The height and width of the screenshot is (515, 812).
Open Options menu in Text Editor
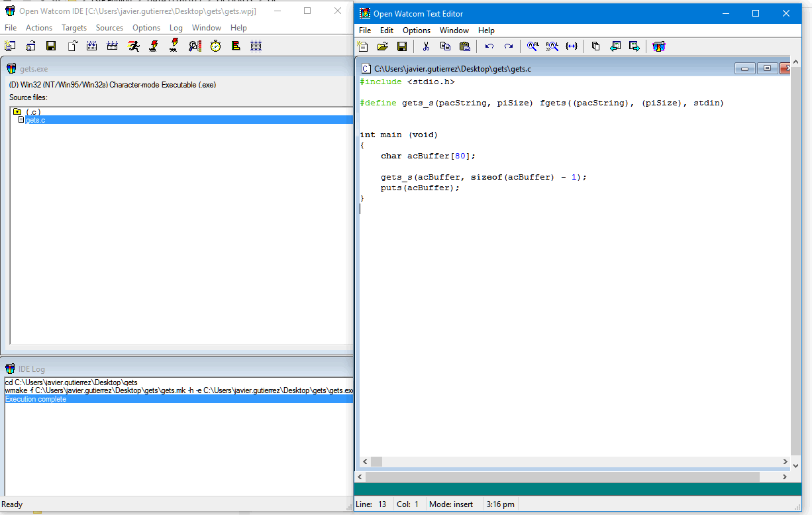[x=417, y=30]
